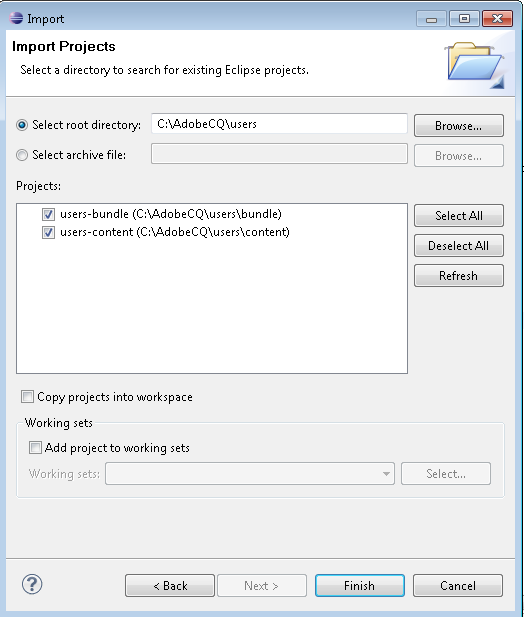
Task: Uncheck the users-bundle project checkbox
Action: click(x=48, y=214)
